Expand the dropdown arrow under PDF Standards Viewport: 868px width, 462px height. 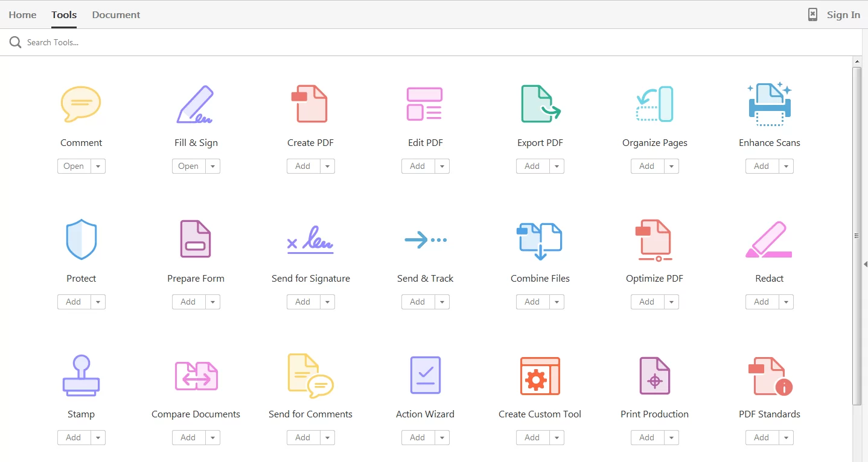(x=786, y=438)
